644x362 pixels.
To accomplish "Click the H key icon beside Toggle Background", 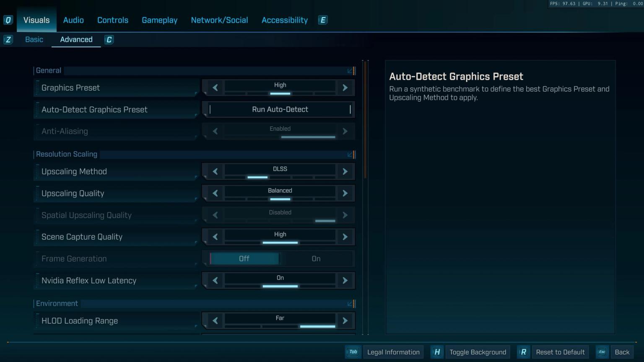I will (x=436, y=352).
